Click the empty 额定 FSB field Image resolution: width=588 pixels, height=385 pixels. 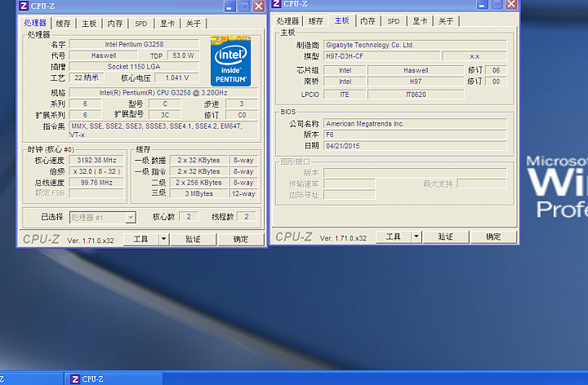96,193
